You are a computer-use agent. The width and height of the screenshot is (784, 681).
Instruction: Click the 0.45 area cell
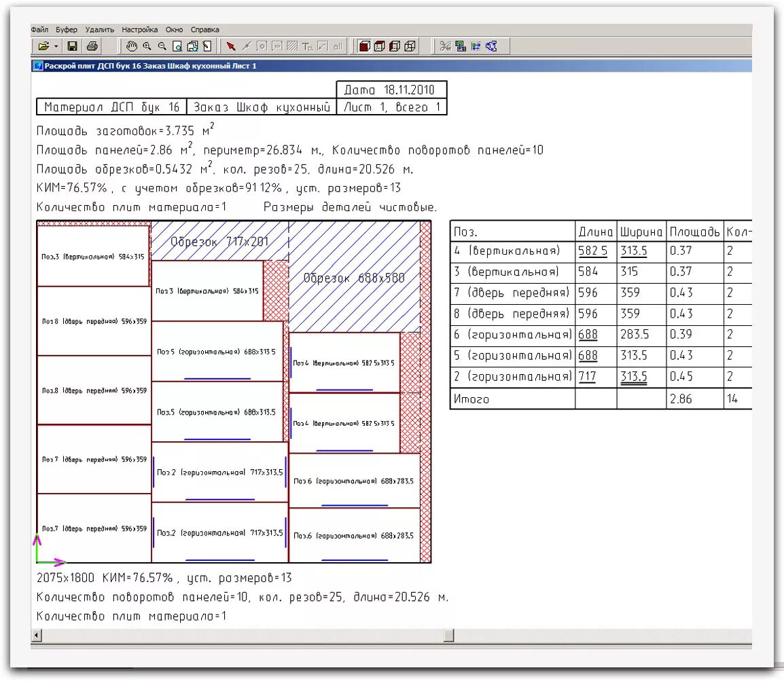tap(694, 378)
